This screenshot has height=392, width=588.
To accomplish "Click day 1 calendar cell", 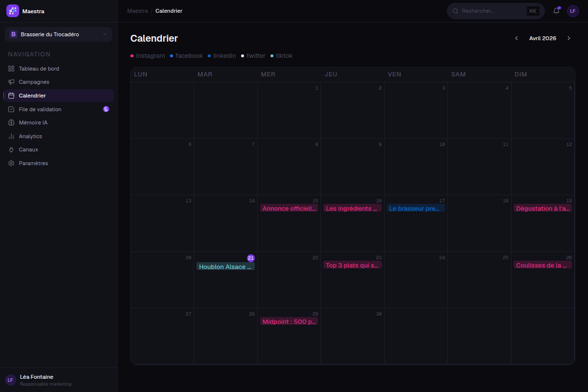I will coord(289,110).
